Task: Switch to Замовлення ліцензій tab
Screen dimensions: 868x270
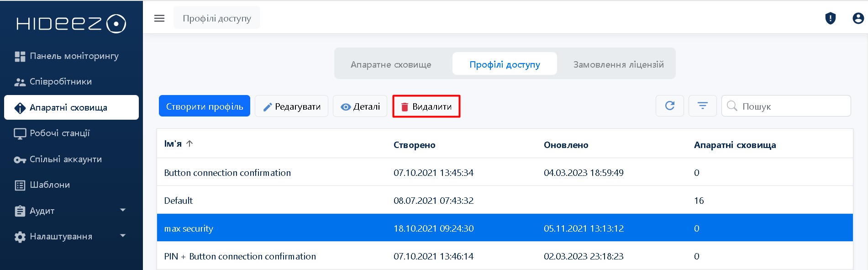Action: pos(618,64)
